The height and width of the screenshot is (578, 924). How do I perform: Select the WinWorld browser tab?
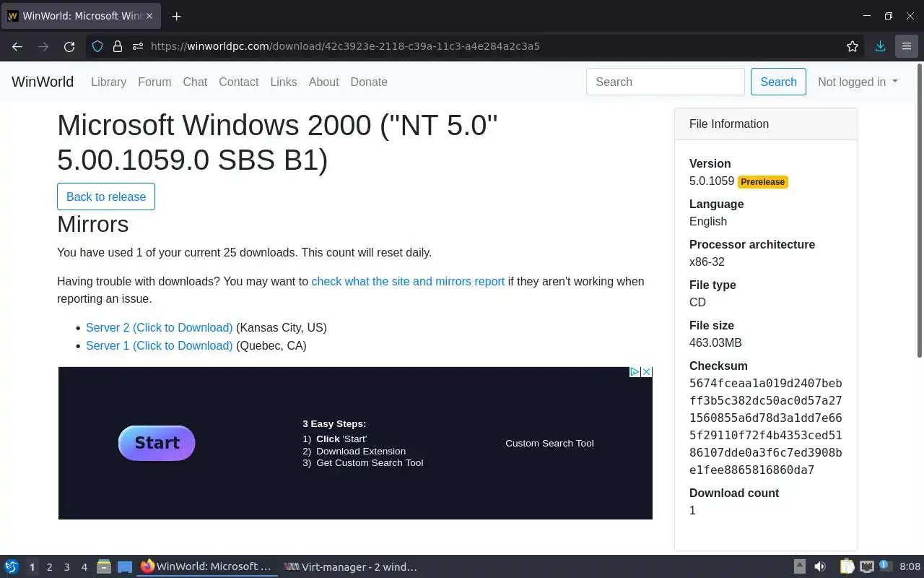coord(80,16)
